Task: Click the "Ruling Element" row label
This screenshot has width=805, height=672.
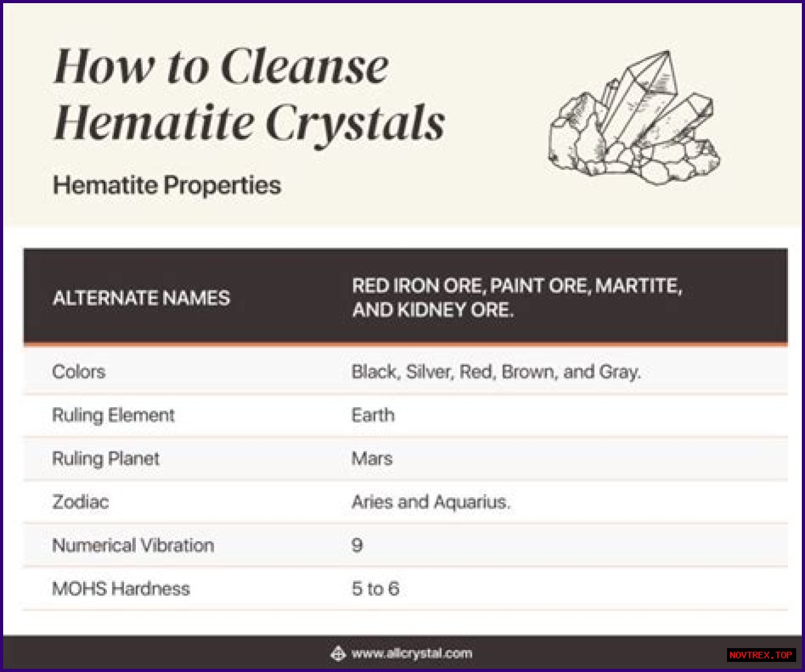Action: click(x=113, y=415)
